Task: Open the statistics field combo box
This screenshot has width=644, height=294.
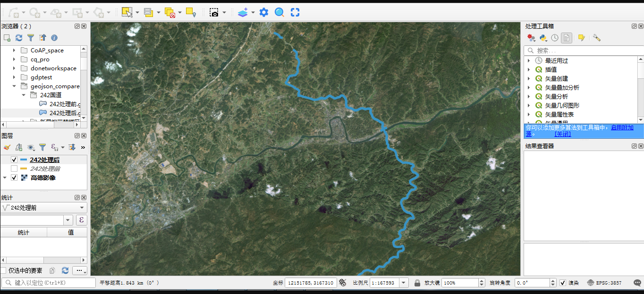Action: 37,220
